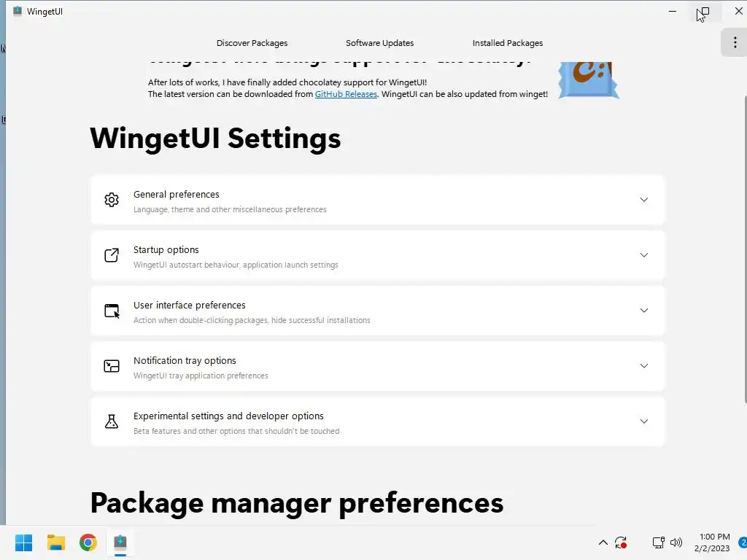Click the 'General preferences' title text

tap(177, 194)
